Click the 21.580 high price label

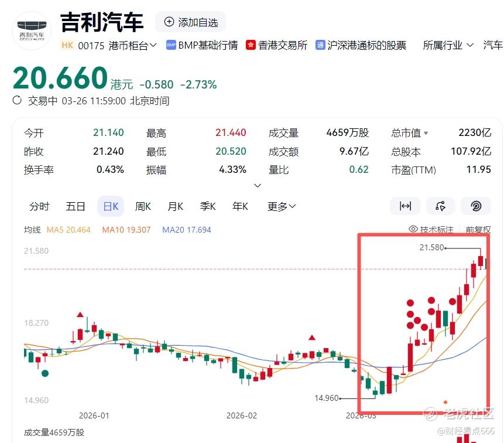(431, 247)
